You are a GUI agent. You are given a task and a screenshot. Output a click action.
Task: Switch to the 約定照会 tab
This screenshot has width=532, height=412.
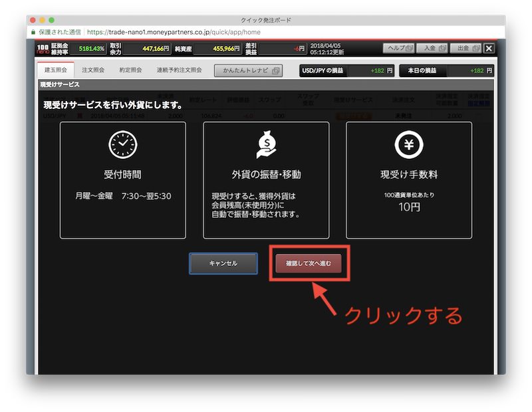pos(130,70)
